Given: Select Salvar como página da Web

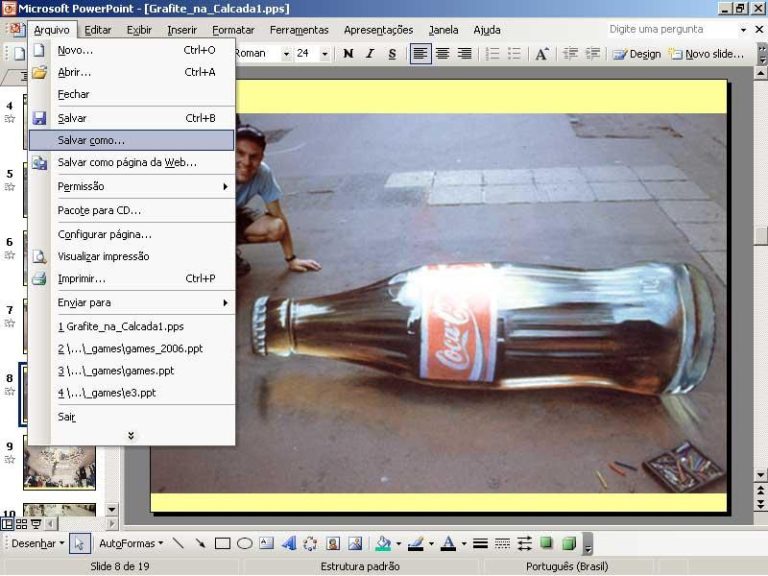Looking at the screenshot, I should (131, 163).
